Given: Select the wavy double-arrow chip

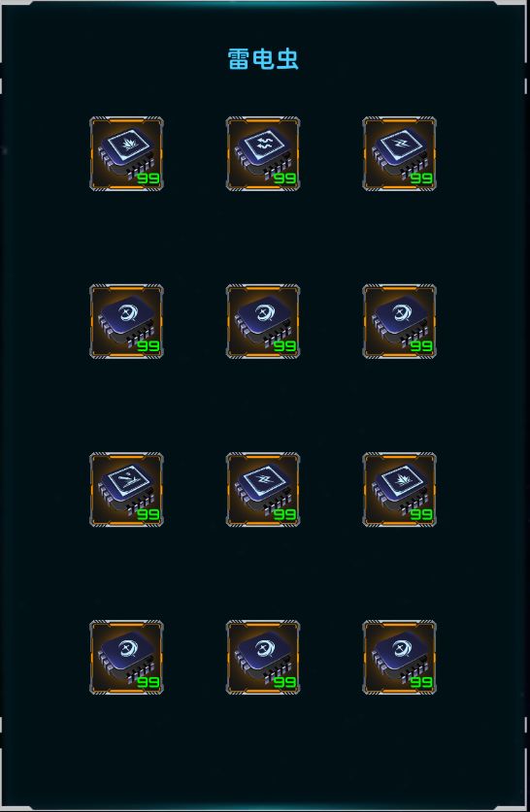Looking at the screenshot, I should coord(263,154).
